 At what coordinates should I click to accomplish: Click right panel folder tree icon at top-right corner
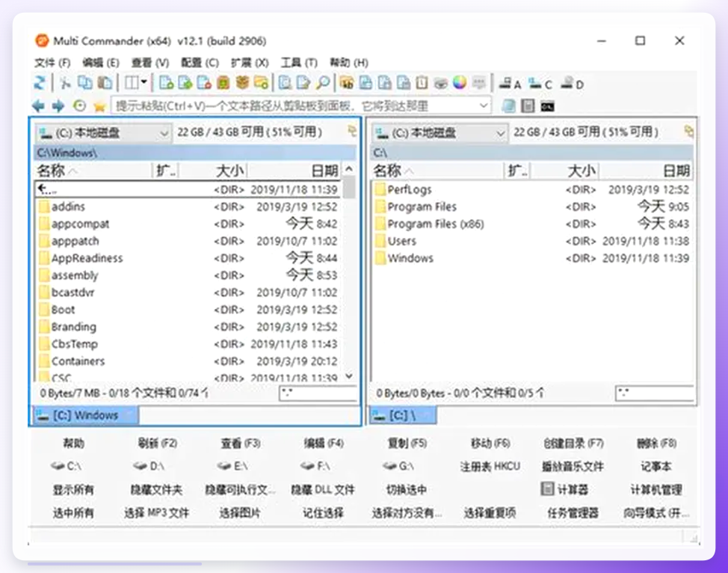(x=689, y=132)
